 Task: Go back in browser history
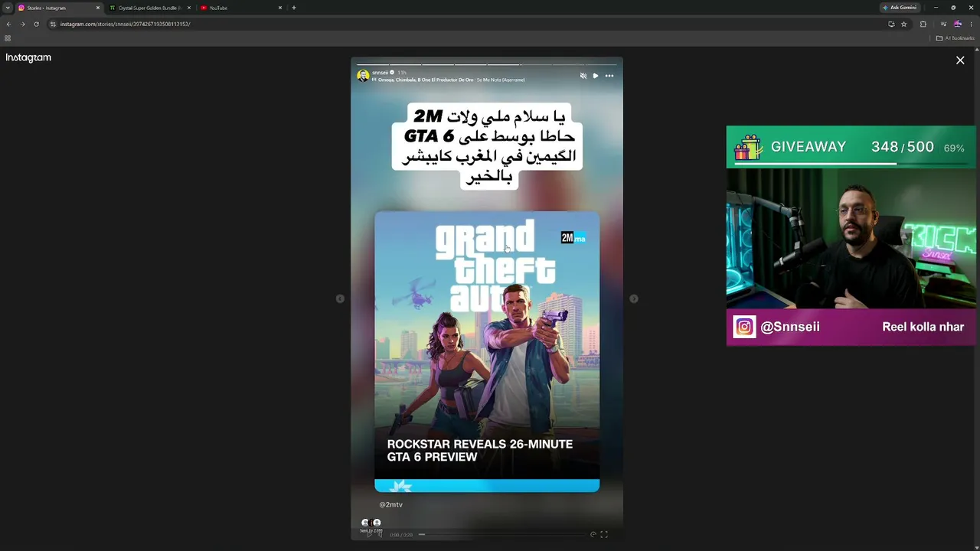(8, 24)
